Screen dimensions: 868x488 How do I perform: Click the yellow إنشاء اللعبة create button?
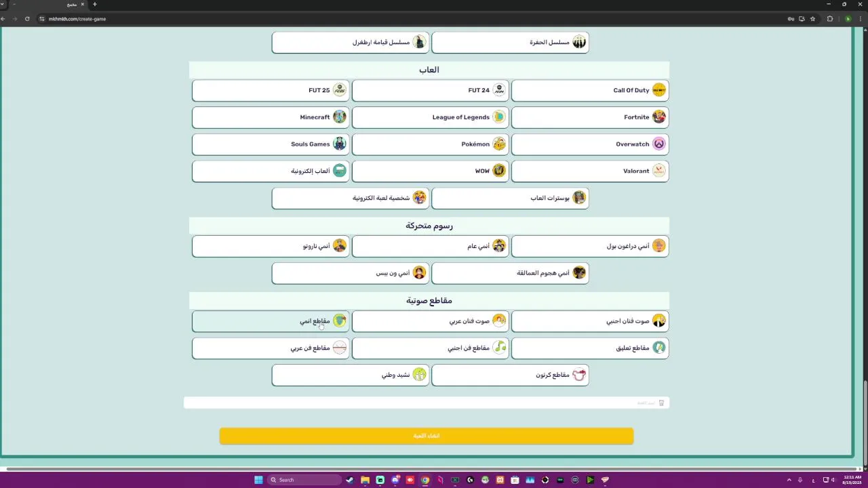point(427,436)
